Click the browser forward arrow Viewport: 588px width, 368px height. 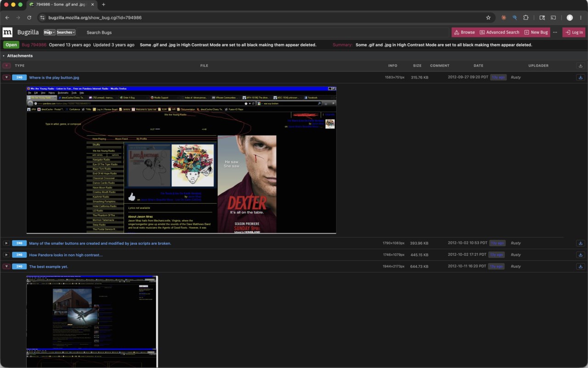[x=18, y=17]
